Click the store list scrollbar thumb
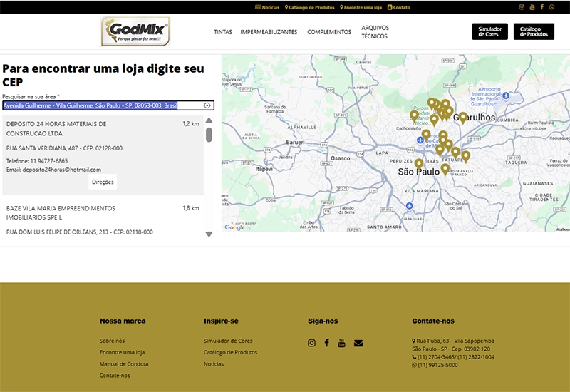 tap(209, 135)
